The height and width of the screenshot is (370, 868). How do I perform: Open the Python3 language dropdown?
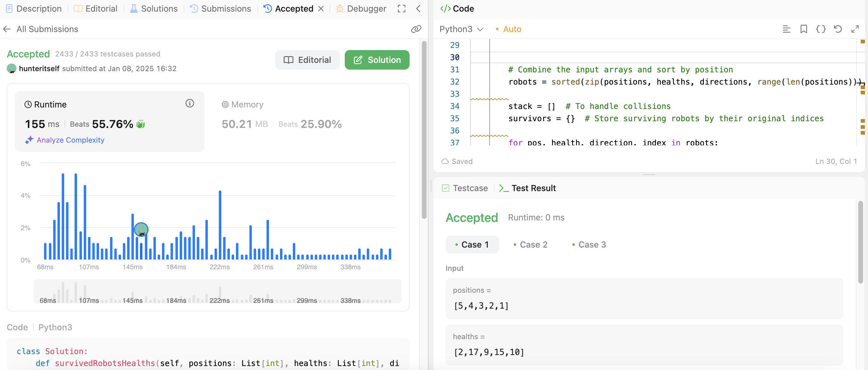pos(461,29)
